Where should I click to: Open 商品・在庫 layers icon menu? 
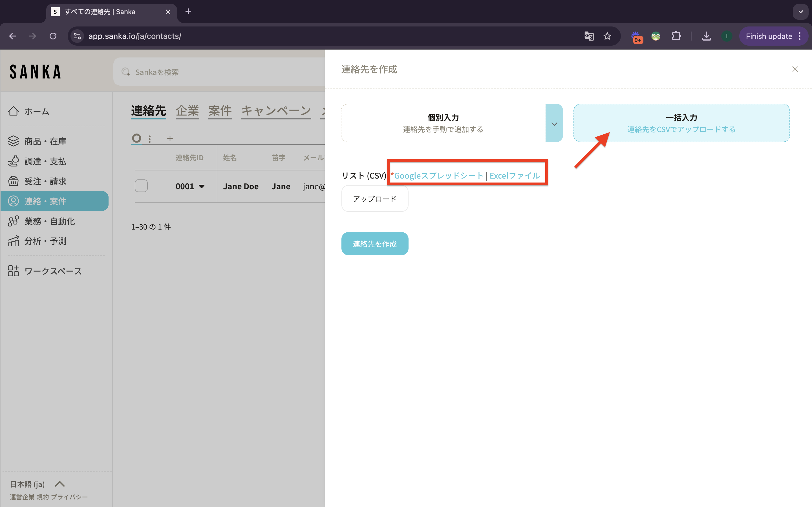pyautogui.click(x=14, y=141)
